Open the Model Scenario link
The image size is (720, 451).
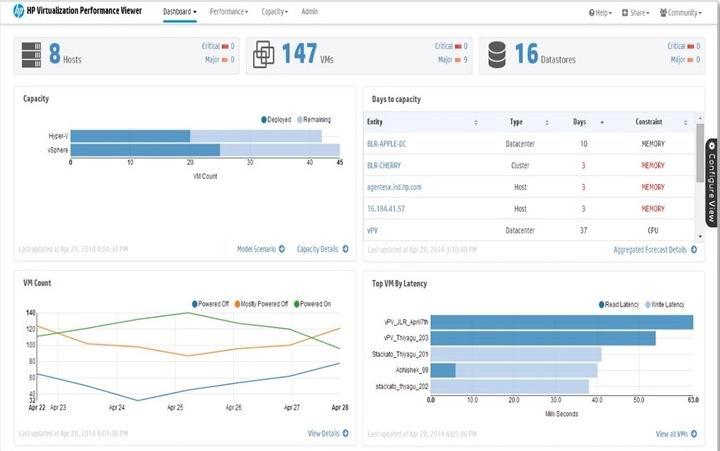pyautogui.click(x=256, y=249)
